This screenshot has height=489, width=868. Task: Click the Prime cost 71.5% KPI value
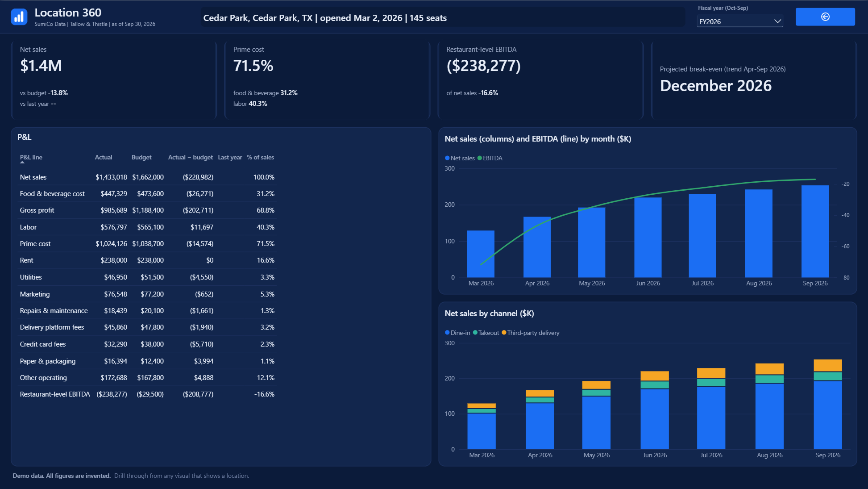coord(253,66)
